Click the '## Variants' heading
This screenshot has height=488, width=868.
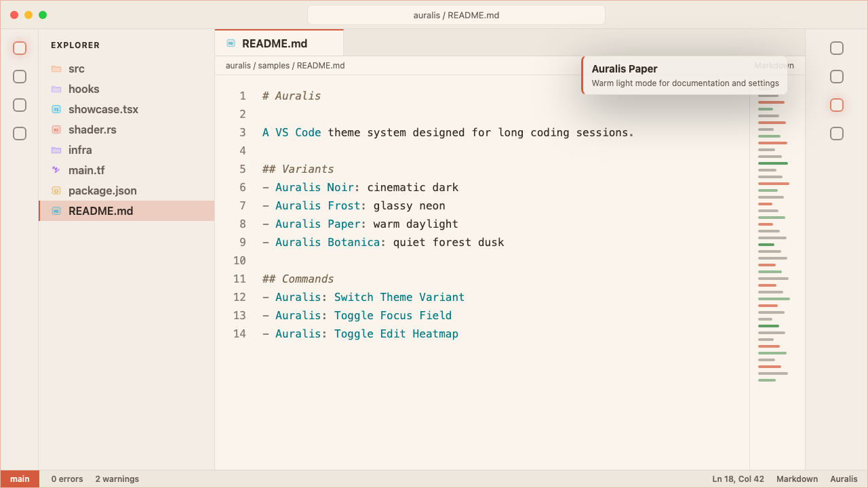[298, 169]
